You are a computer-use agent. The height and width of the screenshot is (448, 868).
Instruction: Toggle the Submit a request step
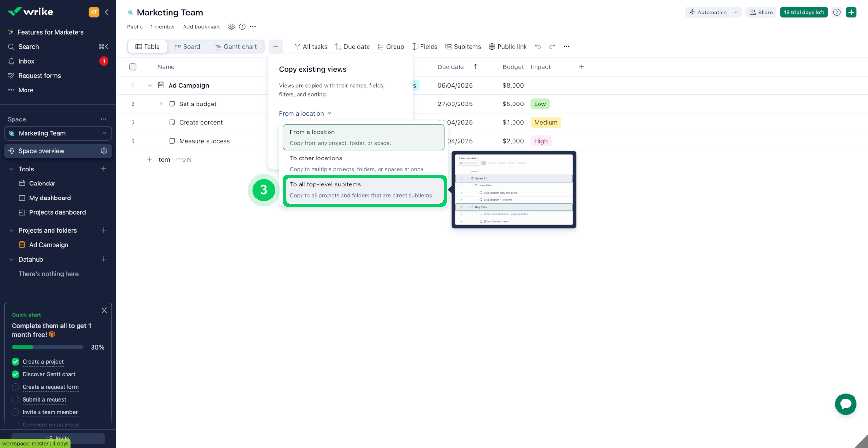coord(15,400)
